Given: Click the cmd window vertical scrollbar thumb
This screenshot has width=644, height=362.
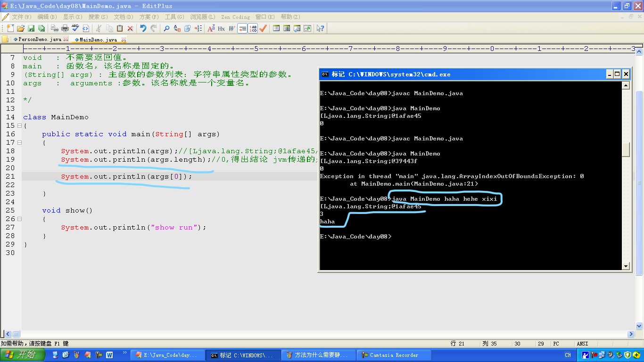Looking at the screenshot, I should [x=626, y=150].
